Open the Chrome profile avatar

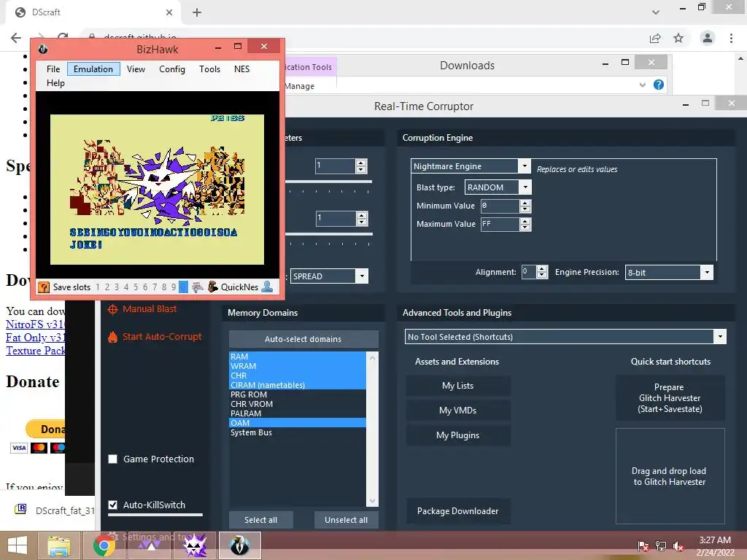pyautogui.click(x=708, y=38)
